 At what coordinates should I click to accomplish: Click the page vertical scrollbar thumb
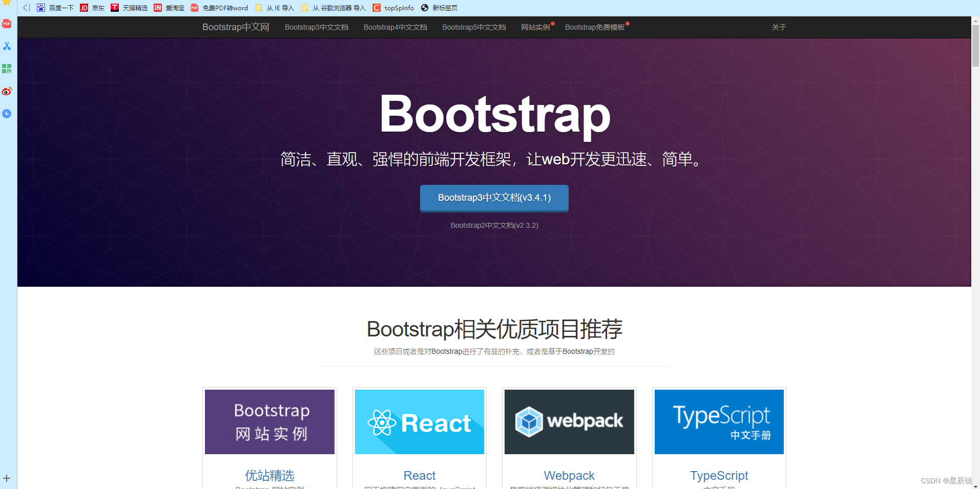coord(975,46)
